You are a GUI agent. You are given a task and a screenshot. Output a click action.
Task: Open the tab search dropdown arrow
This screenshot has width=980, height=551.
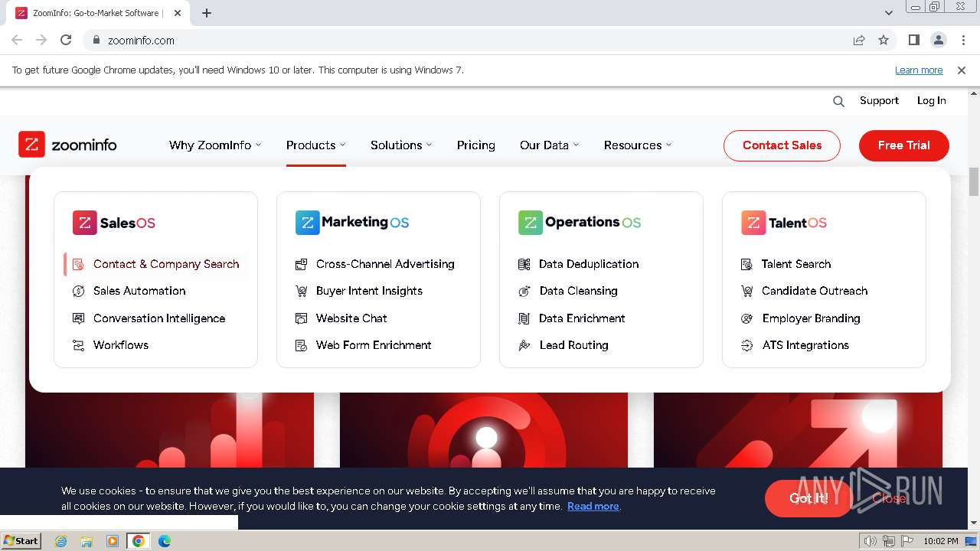pyautogui.click(x=888, y=13)
